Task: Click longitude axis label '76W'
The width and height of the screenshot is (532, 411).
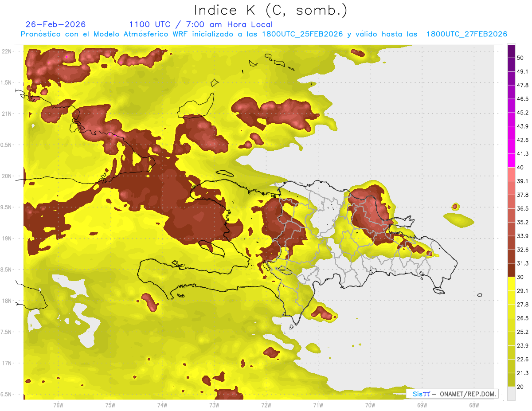Action: tap(58, 405)
